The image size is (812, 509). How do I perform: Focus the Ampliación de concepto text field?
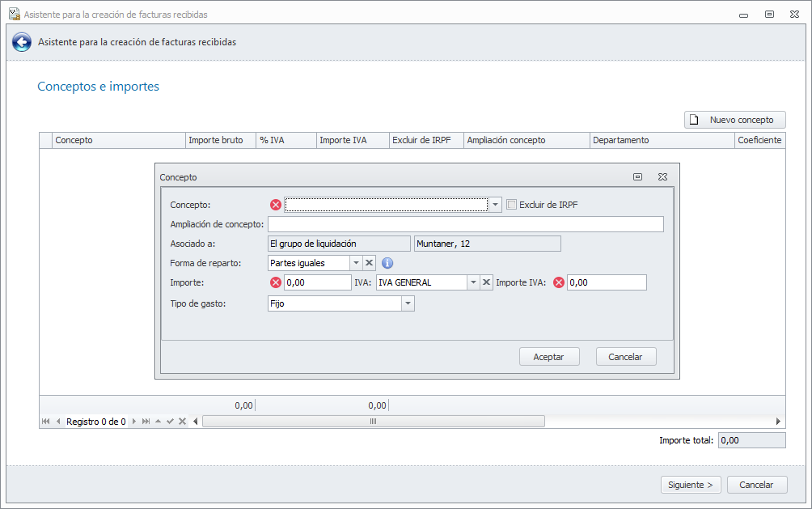pos(465,224)
